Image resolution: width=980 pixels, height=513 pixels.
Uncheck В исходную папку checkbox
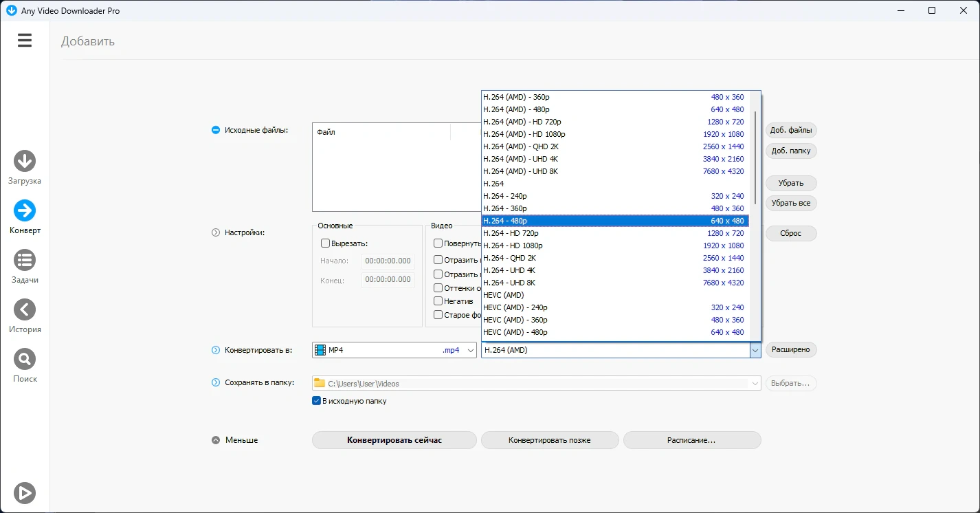317,401
